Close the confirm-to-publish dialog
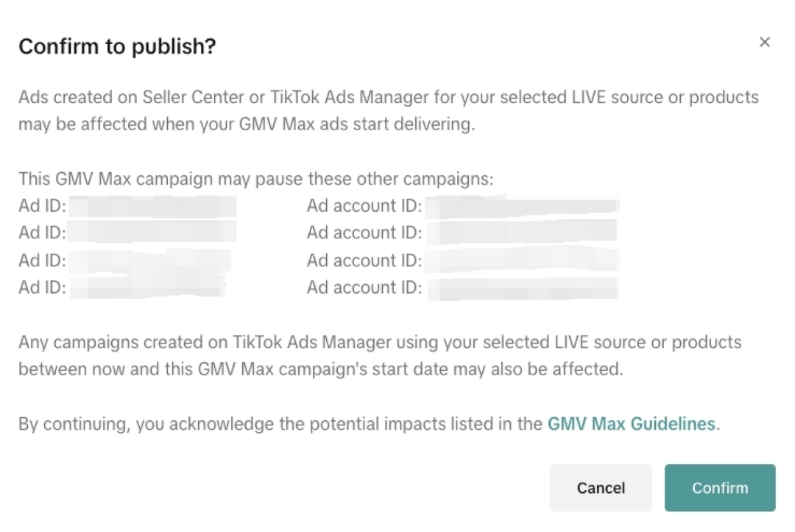Image resolution: width=795 pixels, height=532 pixels. click(765, 43)
